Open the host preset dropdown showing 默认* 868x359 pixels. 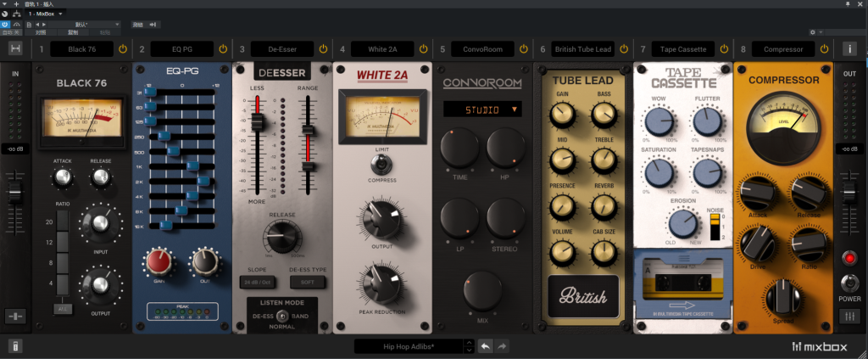coord(85,25)
